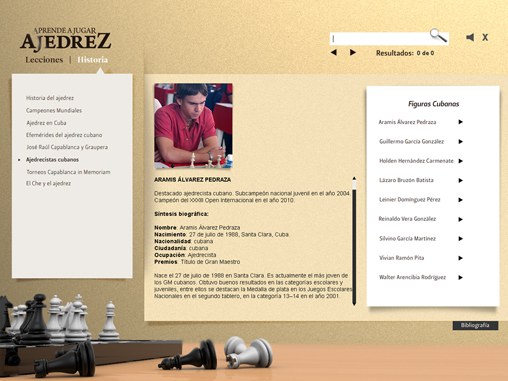Click the magnifying glass search icon
Screen dimensions: 508x381
(x=438, y=35)
